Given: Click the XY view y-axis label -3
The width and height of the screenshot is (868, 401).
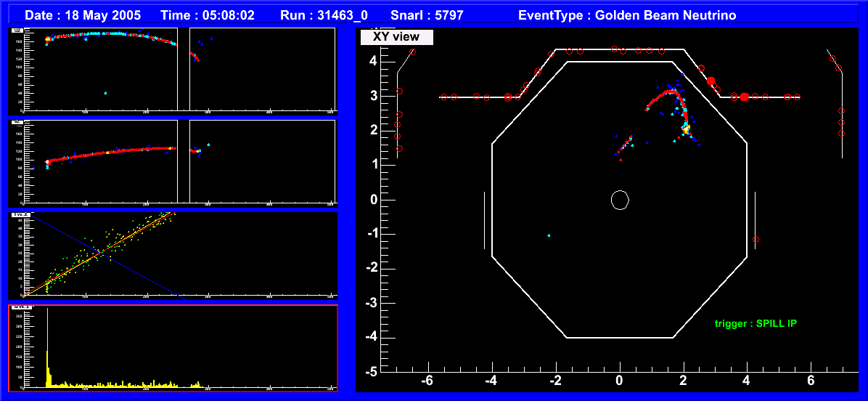Looking at the screenshot, I should point(370,302).
